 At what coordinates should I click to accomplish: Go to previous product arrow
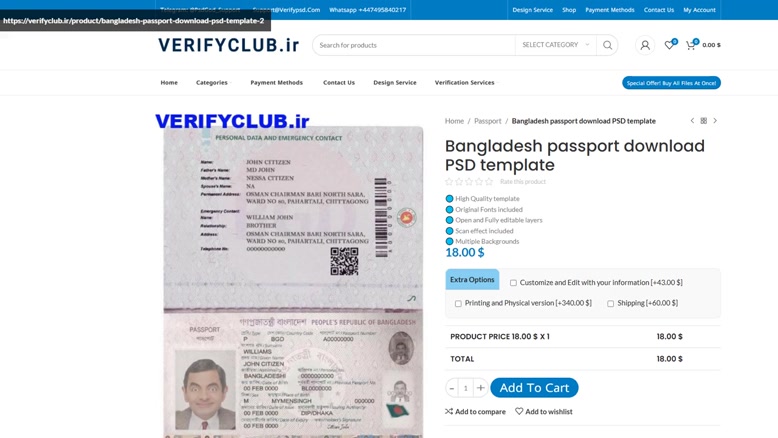click(692, 121)
